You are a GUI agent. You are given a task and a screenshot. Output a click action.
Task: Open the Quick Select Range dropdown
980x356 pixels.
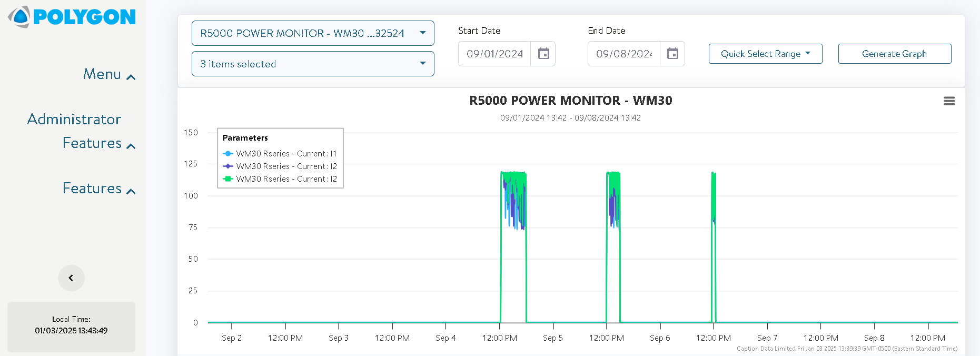765,54
